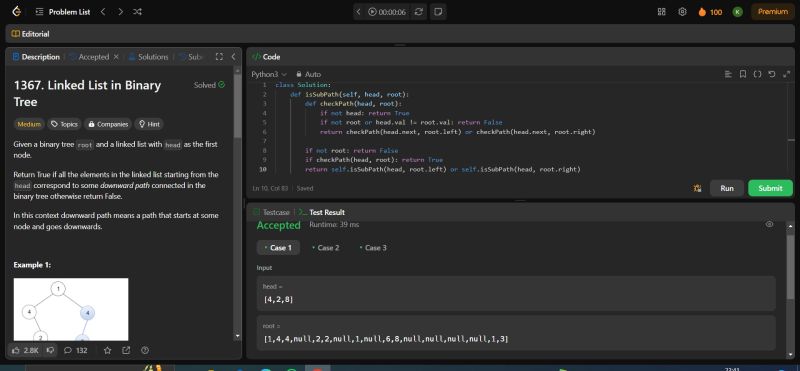Open the Companies tag

pos(108,124)
